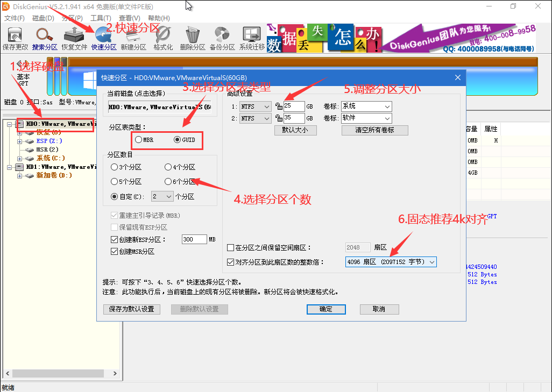Enable reserve free sectors between partitions
The width and height of the screenshot is (552, 392).
[231, 248]
